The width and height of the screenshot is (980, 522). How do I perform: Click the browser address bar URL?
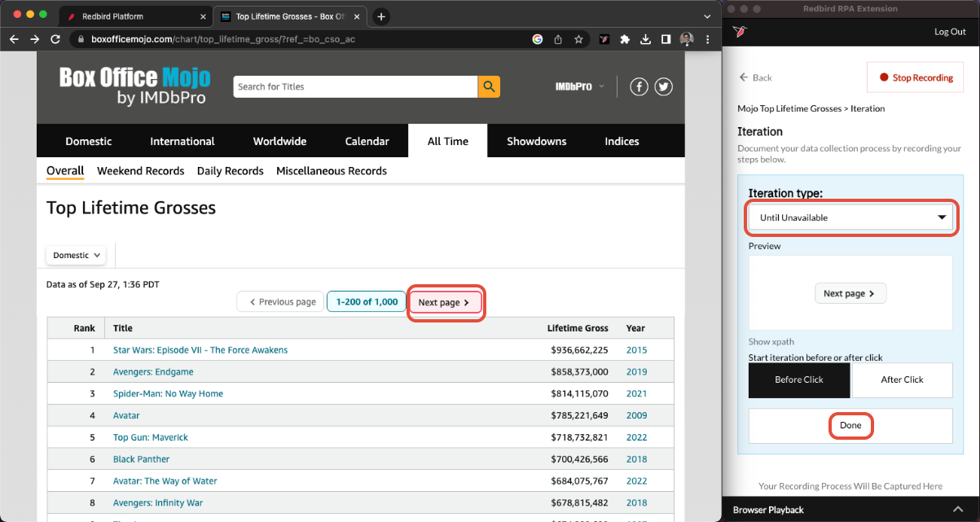pyautogui.click(x=223, y=38)
